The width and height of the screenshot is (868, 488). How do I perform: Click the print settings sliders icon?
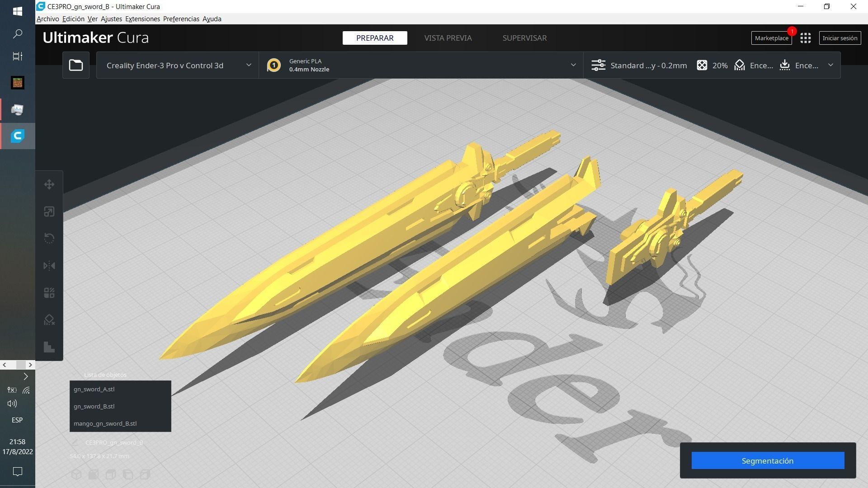(x=598, y=65)
